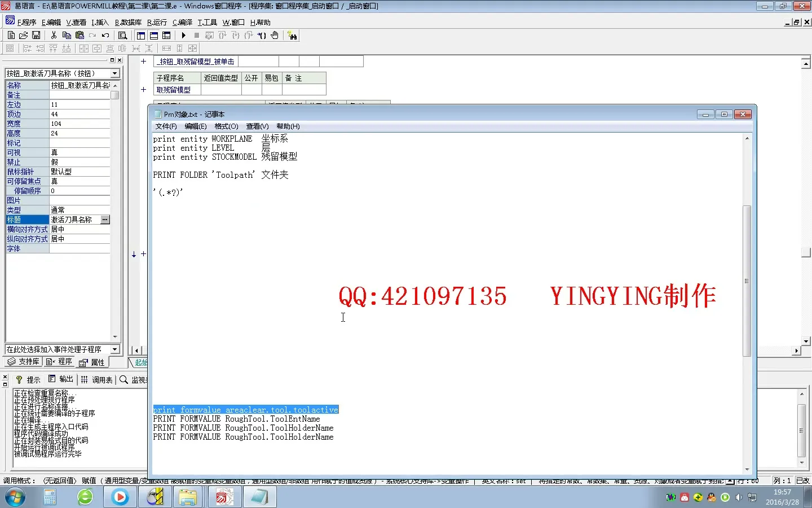The height and width of the screenshot is (508, 812).
Task: Open the component selector dropdown 按钮_取激活刀具名称
Action: (x=114, y=73)
